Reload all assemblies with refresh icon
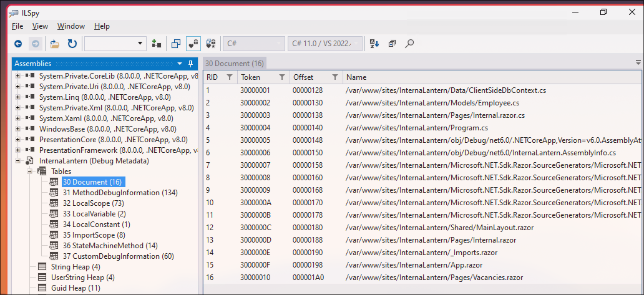 [x=72, y=44]
